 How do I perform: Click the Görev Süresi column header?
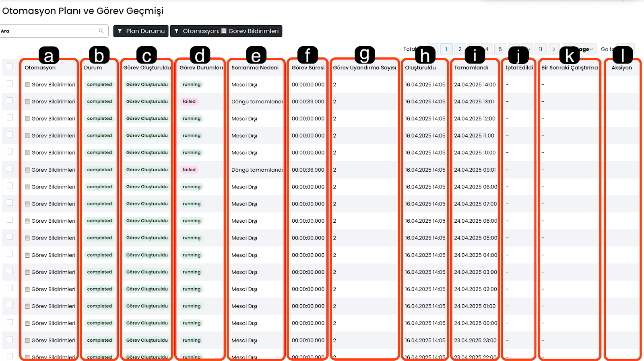click(308, 68)
